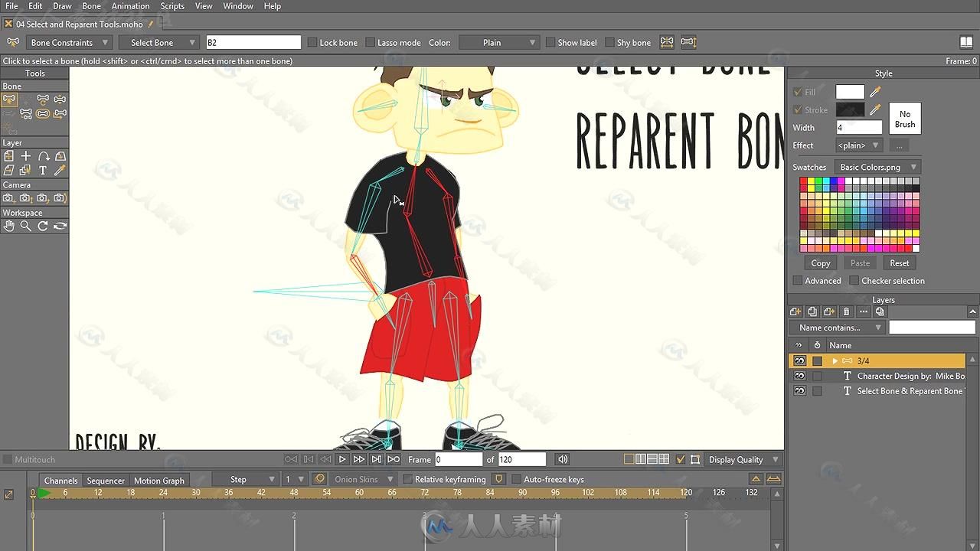Image resolution: width=980 pixels, height=551 pixels.
Task: Open the Animation menu
Action: (130, 6)
